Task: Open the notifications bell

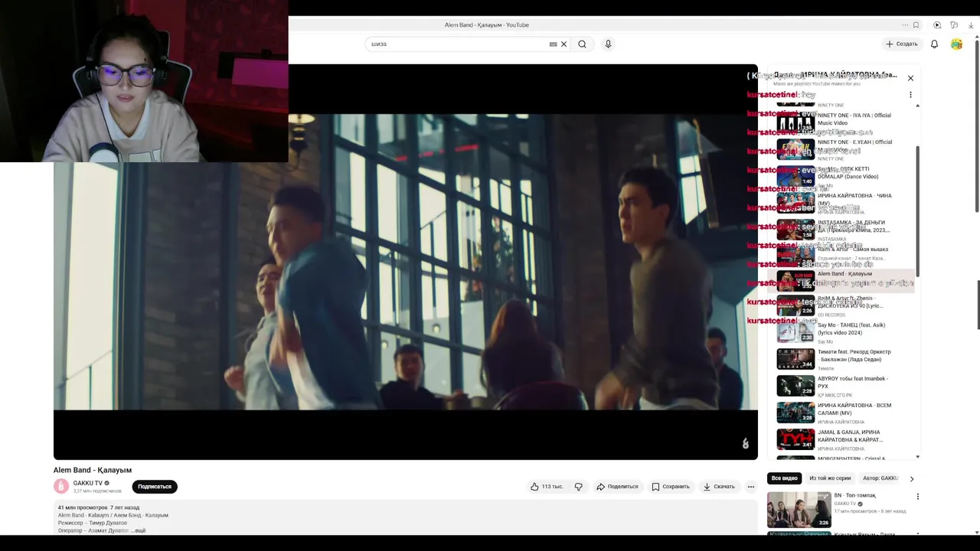Action: [x=934, y=44]
